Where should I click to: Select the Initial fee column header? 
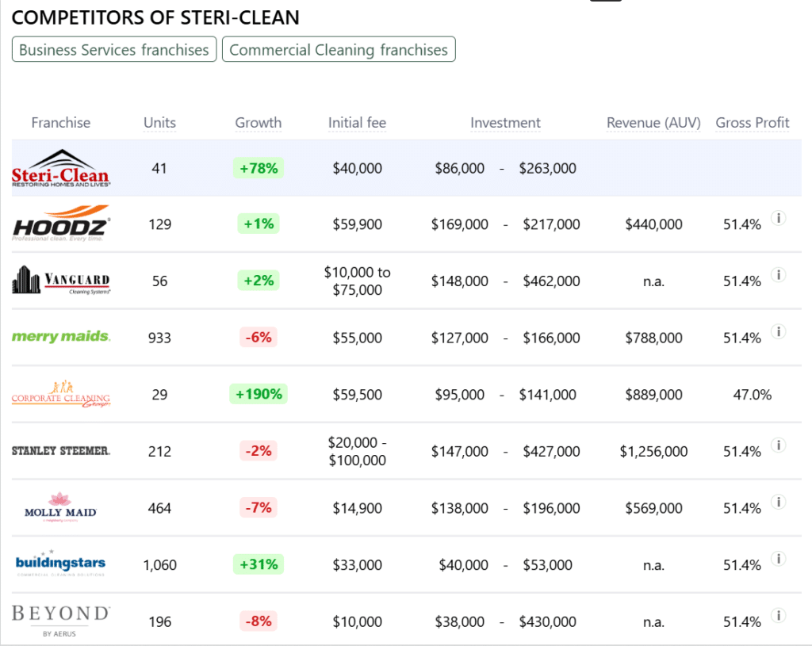click(x=358, y=123)
